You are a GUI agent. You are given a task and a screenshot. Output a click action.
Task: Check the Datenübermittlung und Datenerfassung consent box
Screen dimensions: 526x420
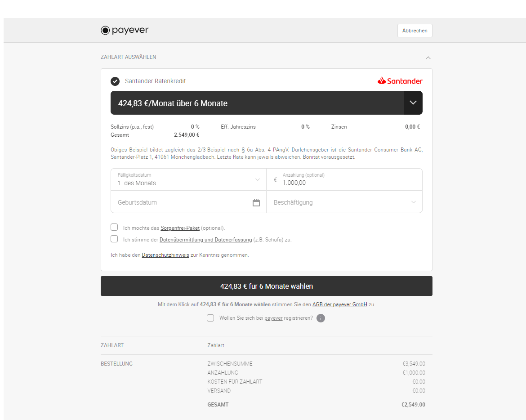point(114,239)
